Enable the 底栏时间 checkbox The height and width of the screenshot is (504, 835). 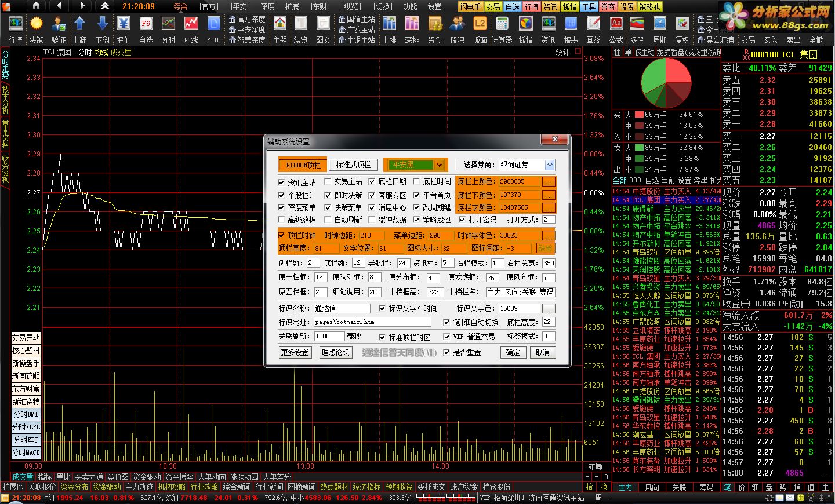point(416,182)
